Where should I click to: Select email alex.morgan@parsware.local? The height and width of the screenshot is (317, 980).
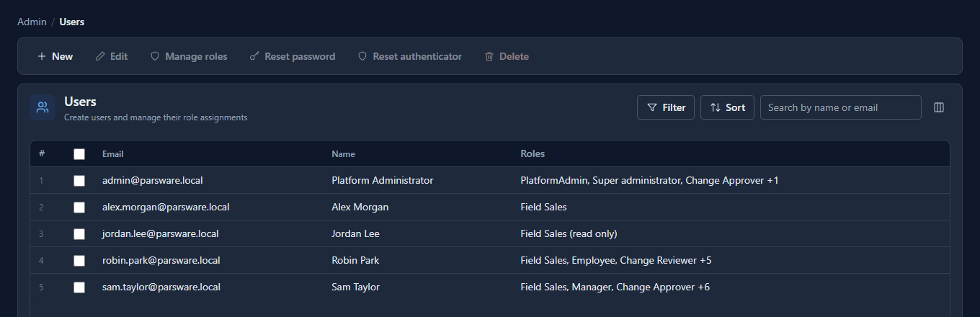tap(166, 207)
